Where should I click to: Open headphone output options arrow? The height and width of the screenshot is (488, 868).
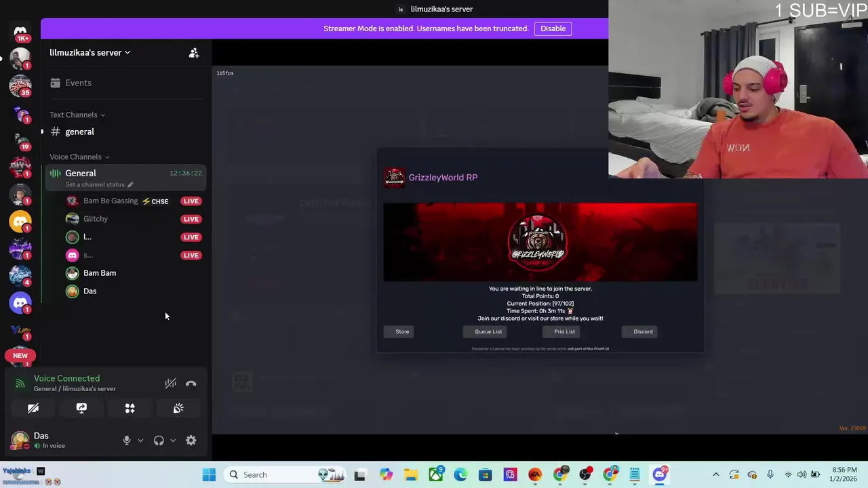pyautogui.click(x=173, y=441)
